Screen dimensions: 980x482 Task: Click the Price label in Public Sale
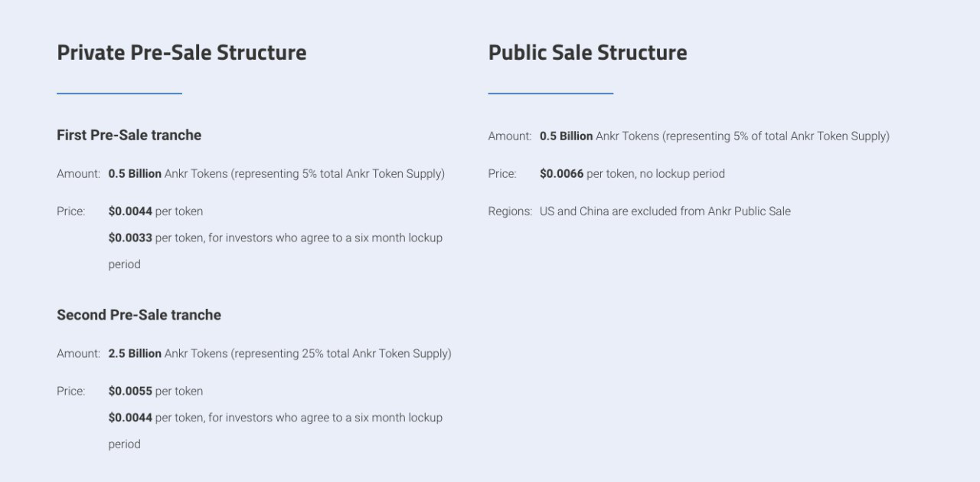click(x=502, y=174)
